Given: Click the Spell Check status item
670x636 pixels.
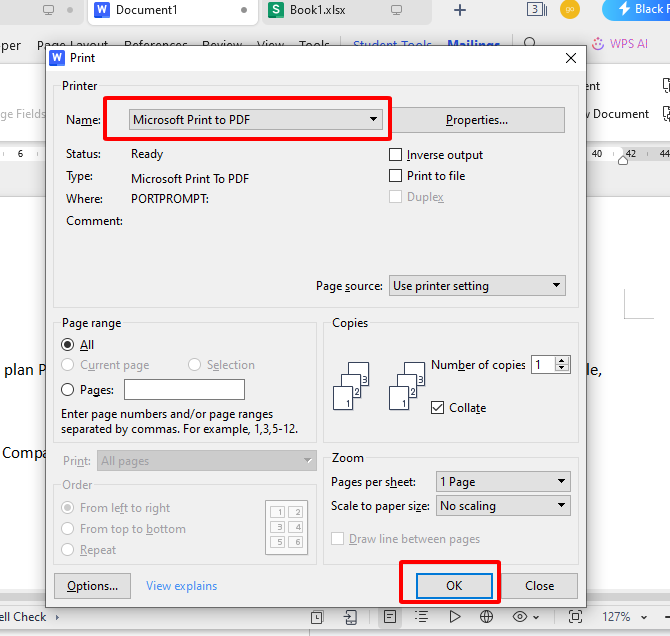Looking at the screenshot, I should point(23,617).
